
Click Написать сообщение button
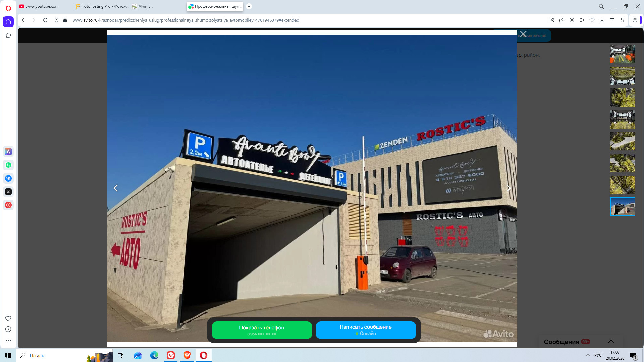[x=366, y=330]
